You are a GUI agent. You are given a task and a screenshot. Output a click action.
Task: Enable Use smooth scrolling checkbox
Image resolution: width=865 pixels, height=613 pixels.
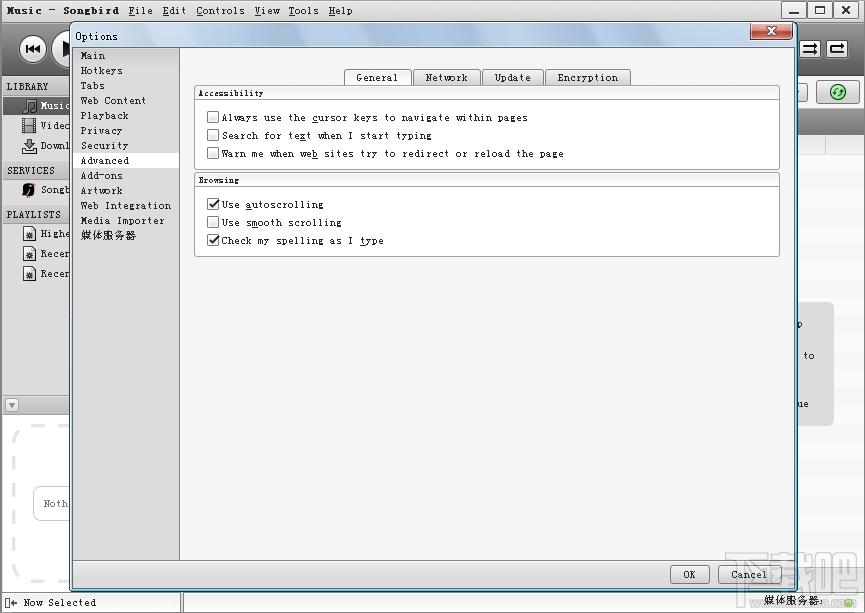[213, 222]
